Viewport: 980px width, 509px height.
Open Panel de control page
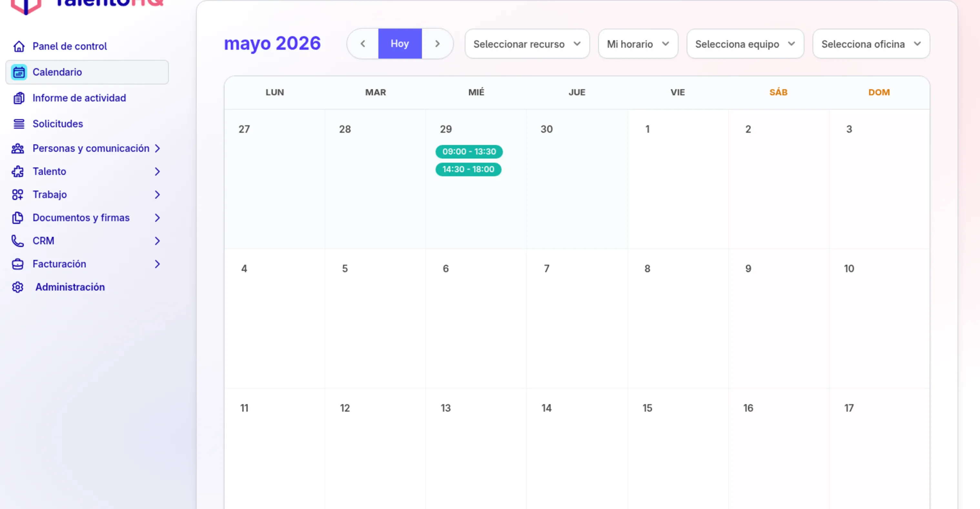point(70,46)
